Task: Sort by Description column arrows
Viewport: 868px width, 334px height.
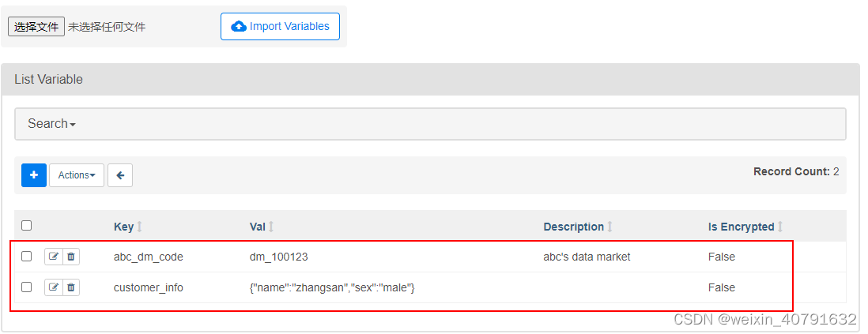Action: tap(609, 227)
